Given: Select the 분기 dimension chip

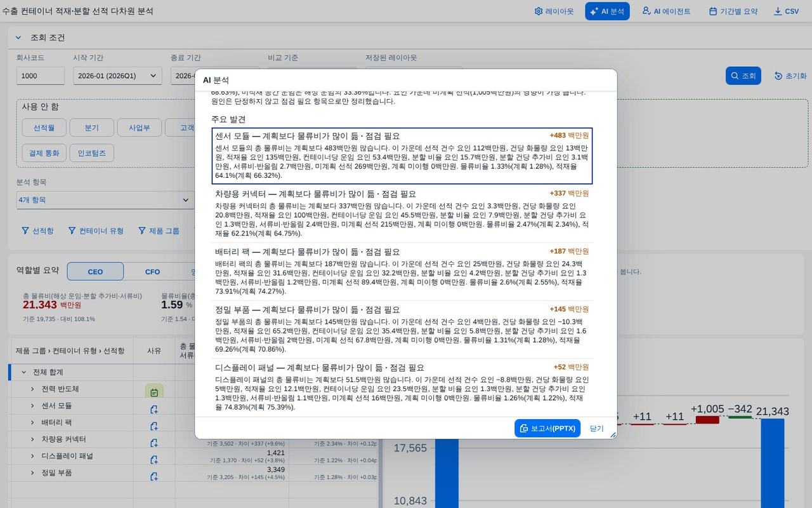Looking at the screenshot, I should coord(91,128).
